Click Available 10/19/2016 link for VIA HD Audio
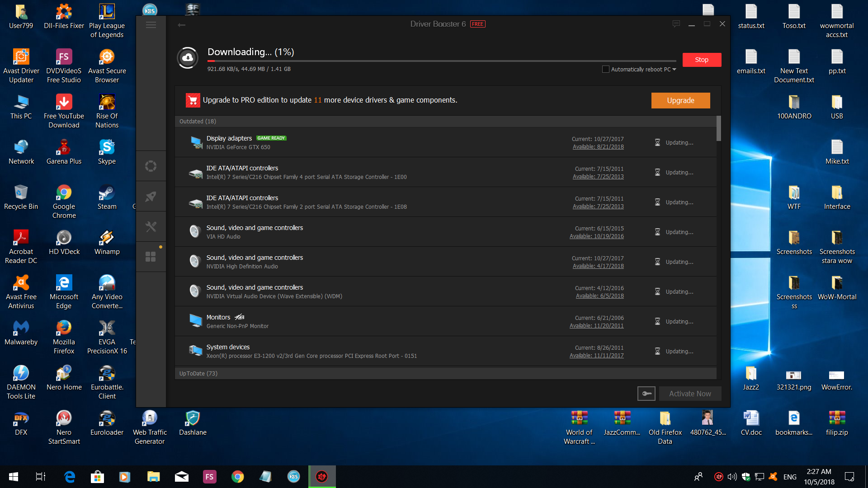Viewport: 868px width, 488px height. point(596,236)
